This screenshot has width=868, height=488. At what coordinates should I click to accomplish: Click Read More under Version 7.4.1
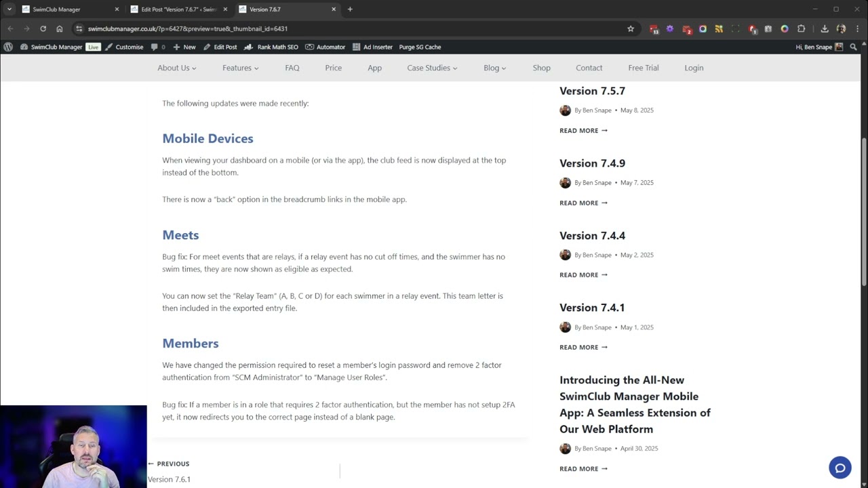coord(583,347)
